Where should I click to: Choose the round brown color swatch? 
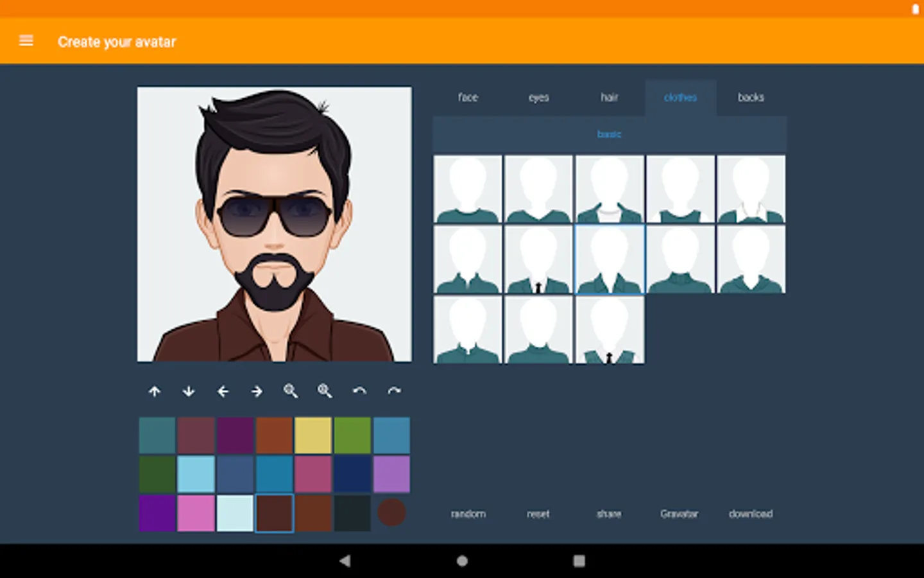coord(391,512)
